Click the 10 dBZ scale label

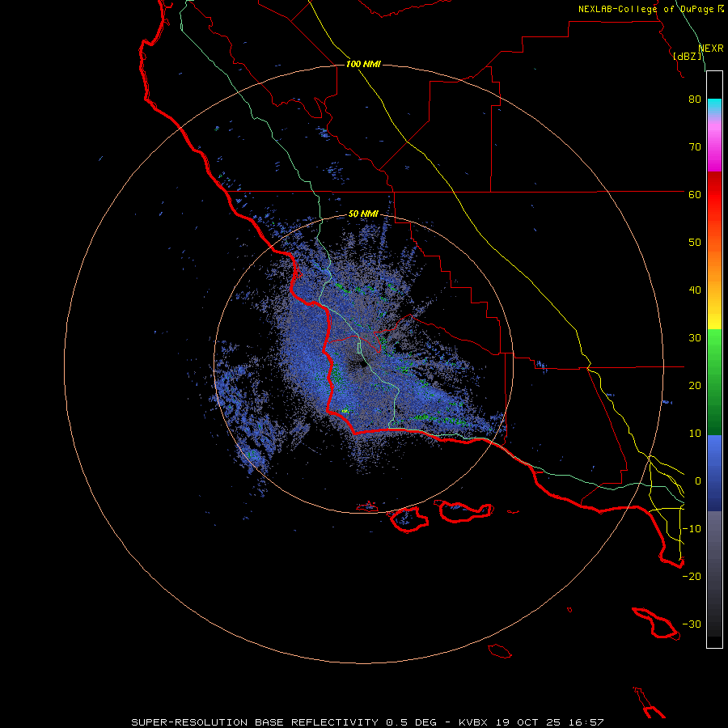click(x=695, y=434)
